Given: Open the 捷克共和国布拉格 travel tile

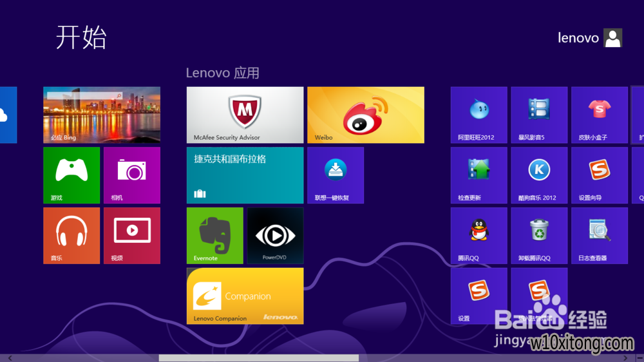Looking at the screenshot, I should click(x=245, y=175).
